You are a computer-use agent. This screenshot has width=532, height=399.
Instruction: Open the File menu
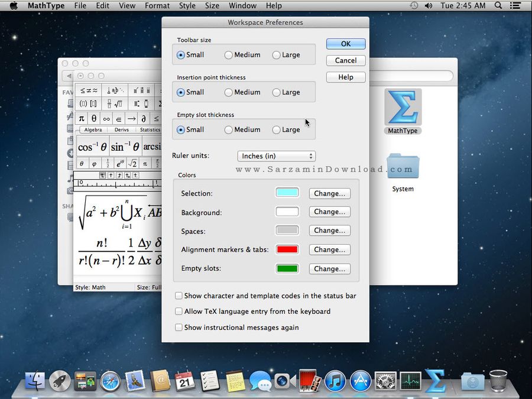click(x=80, y=5)
